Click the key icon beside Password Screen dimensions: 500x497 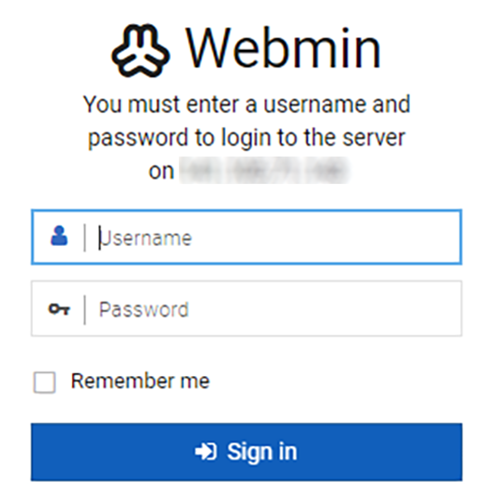(x=59, y=309)
